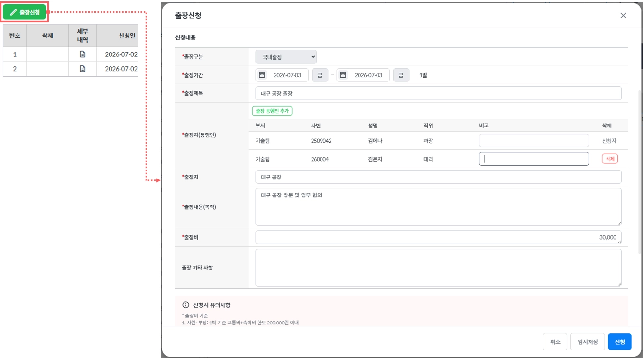Viewport: 644px width, 359px height.
Task: Click 비고 field for 김은지 row
Action: coord(534,159)
